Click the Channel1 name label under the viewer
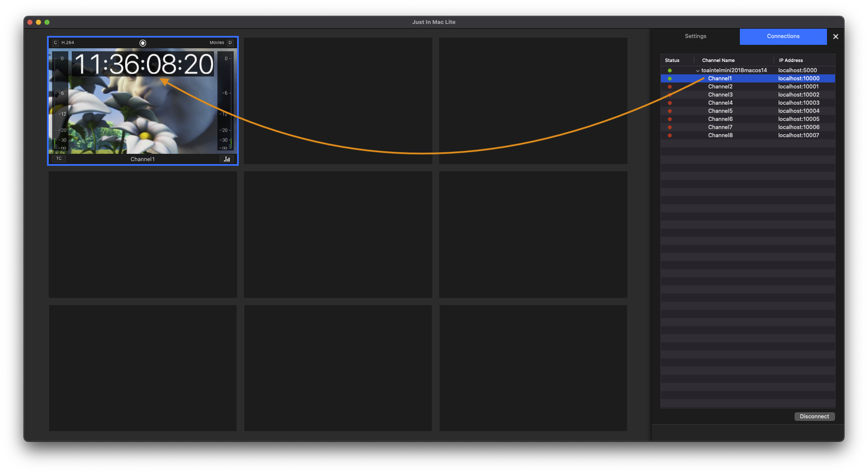Image resolution: width=868 pixels, height=473 pixels. (x=143, y=159)
